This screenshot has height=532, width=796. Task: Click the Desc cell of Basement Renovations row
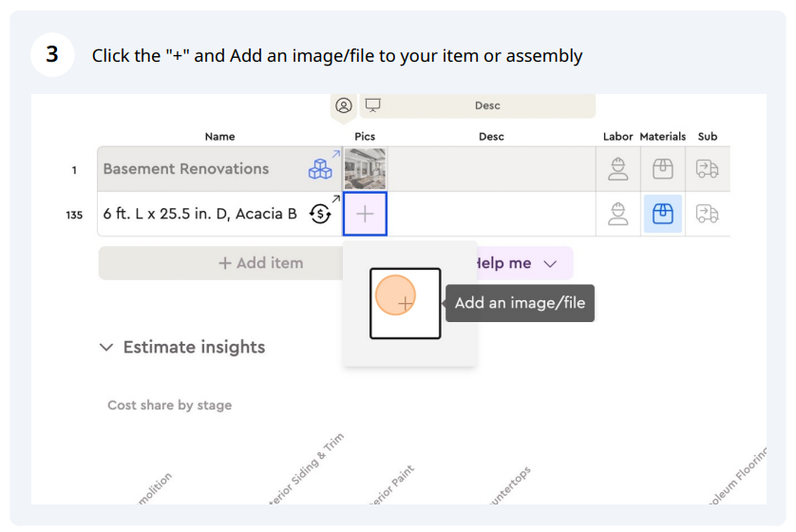[x=491, y=169]
